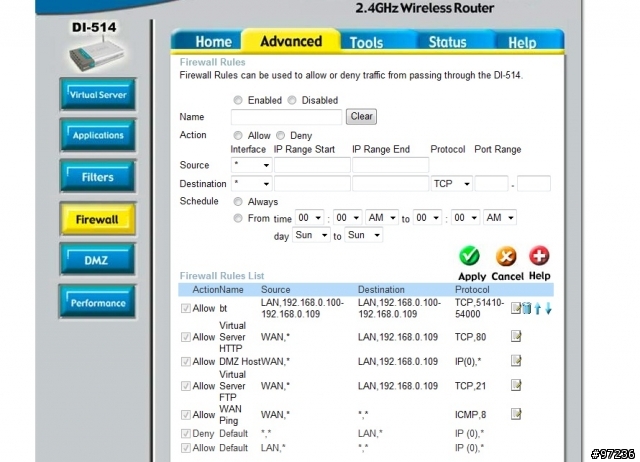
Task: Open the Filters section
Action: pos(98,177)
